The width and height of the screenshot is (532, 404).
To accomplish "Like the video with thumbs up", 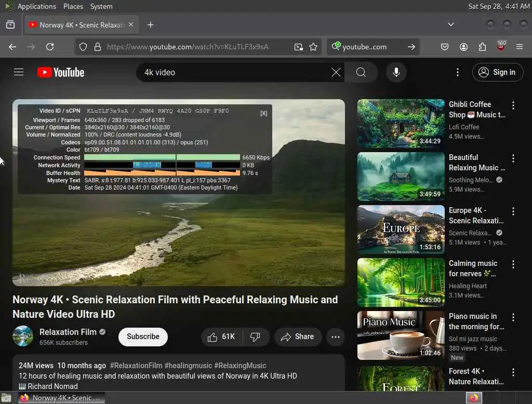I will tap(221, 337).
